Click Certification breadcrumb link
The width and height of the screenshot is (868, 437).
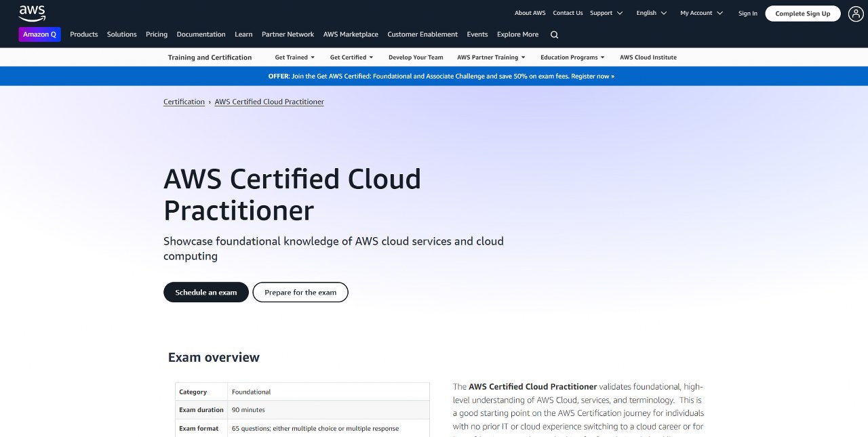pyautogui.click(x=184, y=102)
